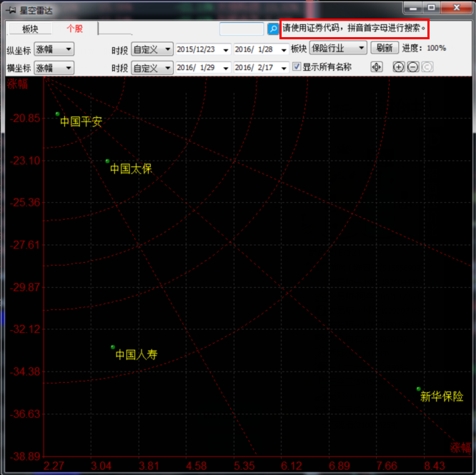The image size is (476, 475).
Task: Expand the 板块 保险行业 dropdown
Action: click(x=338, y=49)
